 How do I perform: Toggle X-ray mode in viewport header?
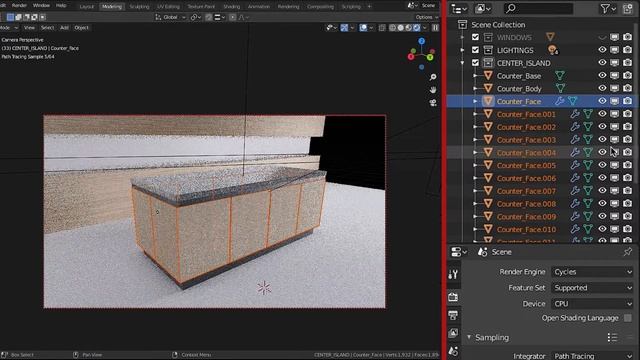382,28
